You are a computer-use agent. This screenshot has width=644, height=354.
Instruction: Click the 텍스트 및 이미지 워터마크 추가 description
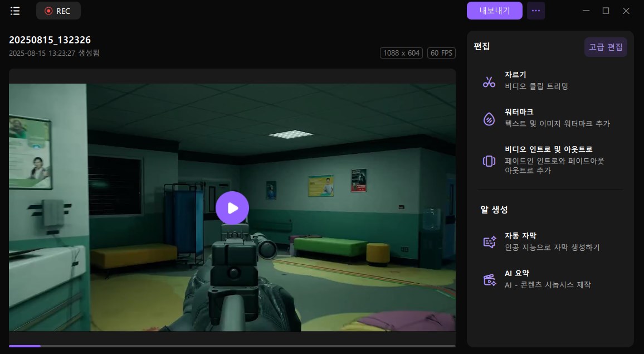(557, 124)
